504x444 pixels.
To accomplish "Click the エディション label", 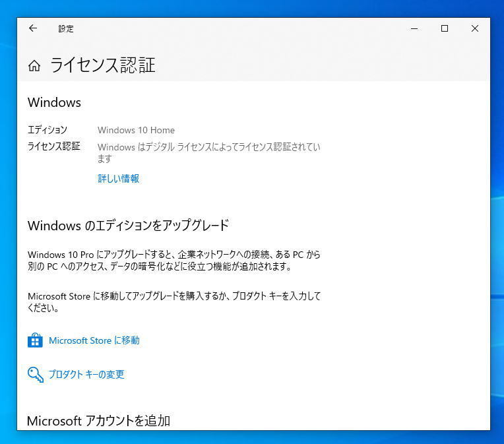I will [47, 130].
